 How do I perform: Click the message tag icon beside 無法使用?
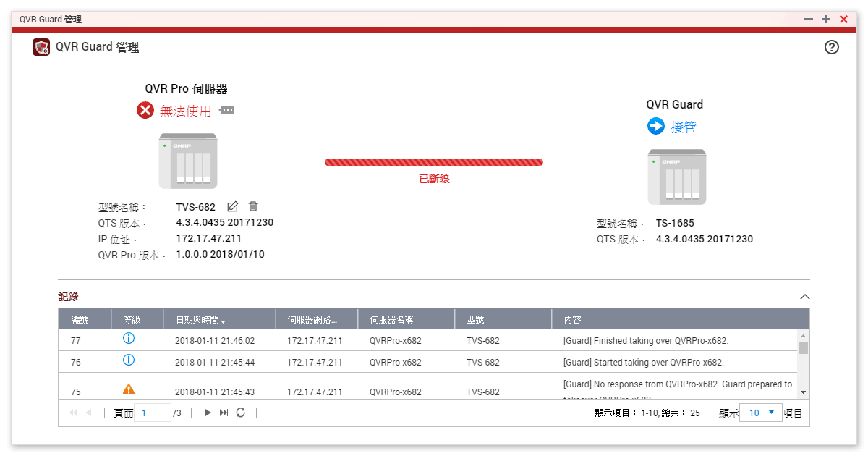coord(227,110)
